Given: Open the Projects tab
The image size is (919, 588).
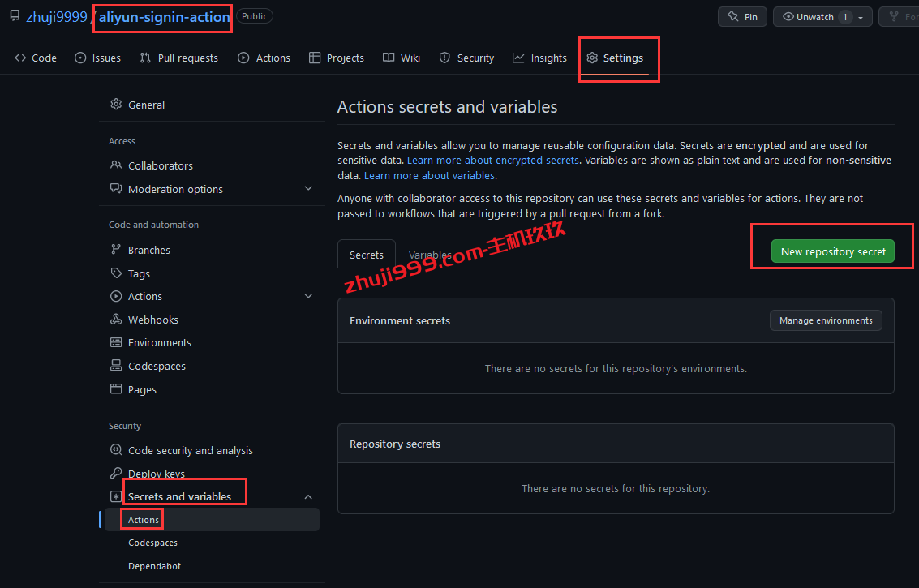Looking at the screenshot, I should click(x=337, y=58).
